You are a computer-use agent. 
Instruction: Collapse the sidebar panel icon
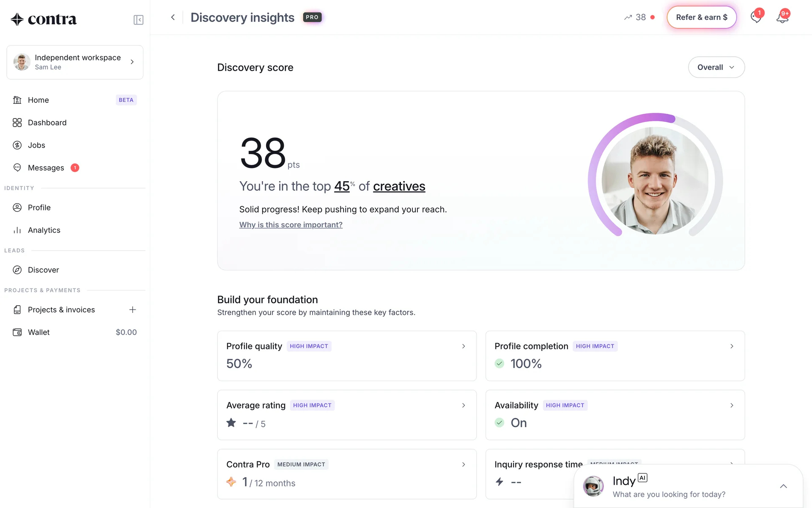138,20
